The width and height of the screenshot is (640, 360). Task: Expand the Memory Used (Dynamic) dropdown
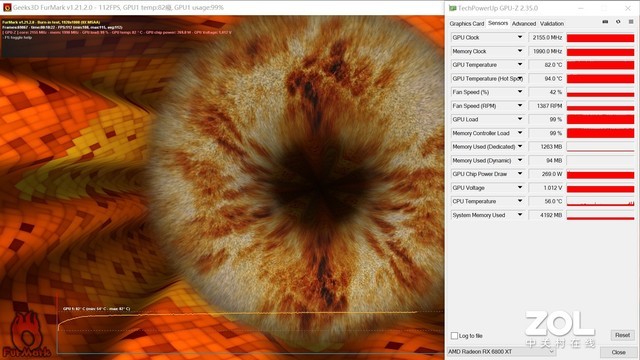(x=520, y=160)
